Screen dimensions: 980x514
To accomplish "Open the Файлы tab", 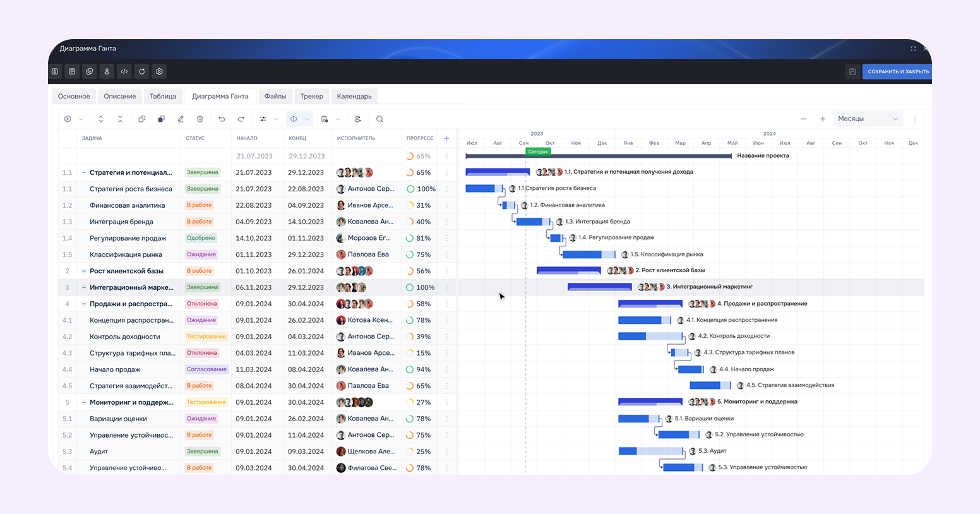I will pyautogui.click(x=275, y=96).
